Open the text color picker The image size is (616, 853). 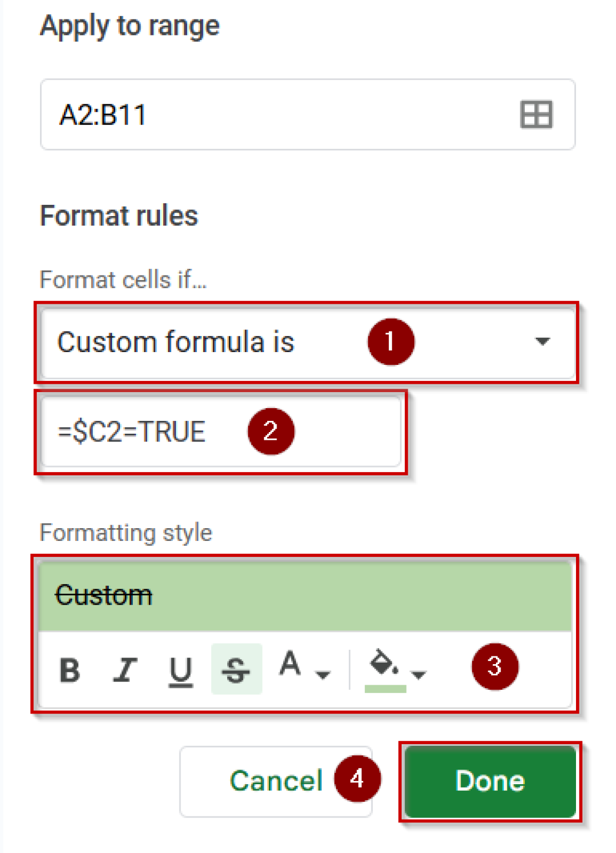[289, 666]
